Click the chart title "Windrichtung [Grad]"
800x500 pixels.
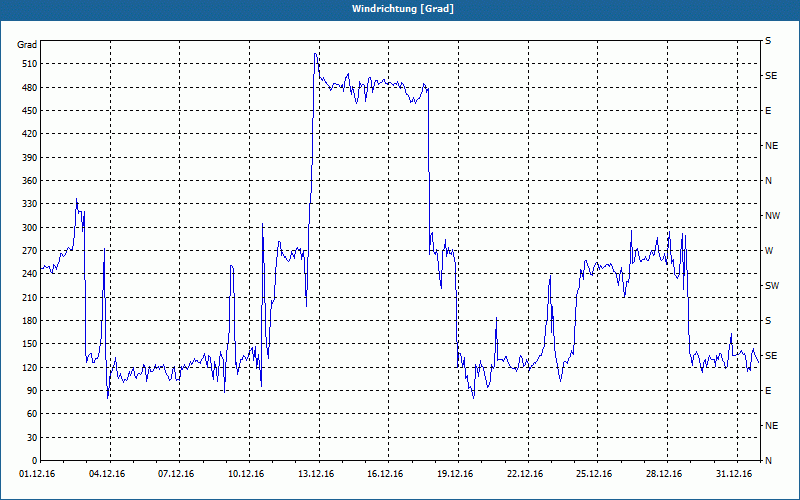click(x=403, y=9)
